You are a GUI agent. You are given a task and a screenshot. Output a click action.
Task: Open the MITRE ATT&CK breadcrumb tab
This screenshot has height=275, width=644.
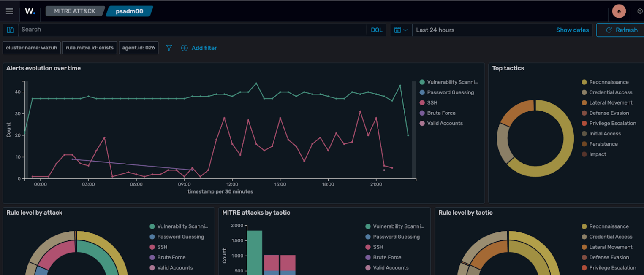coord(75,11)
